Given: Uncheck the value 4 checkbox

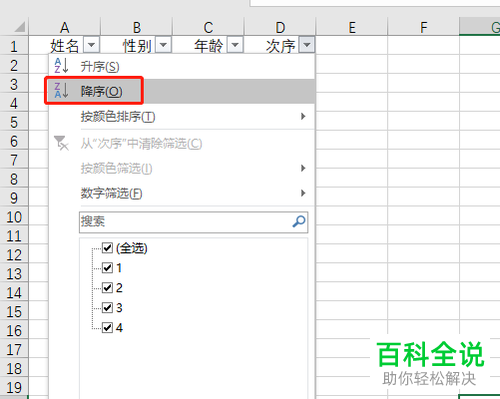Looking at the screenshot, I should (x=107, y=327).
